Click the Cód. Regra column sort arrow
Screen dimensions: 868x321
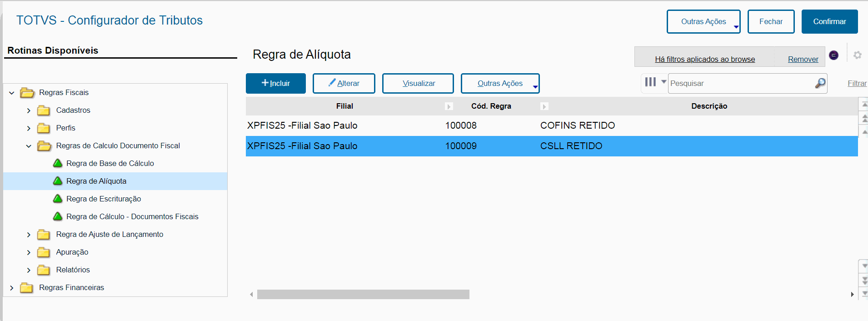544,106
